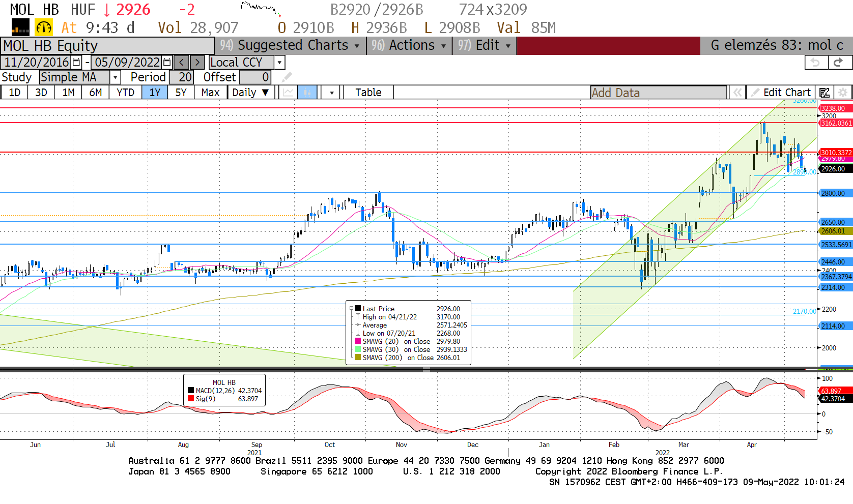Click the Period value field
Screen dimensions: 853x504
(x=181, y=77)
